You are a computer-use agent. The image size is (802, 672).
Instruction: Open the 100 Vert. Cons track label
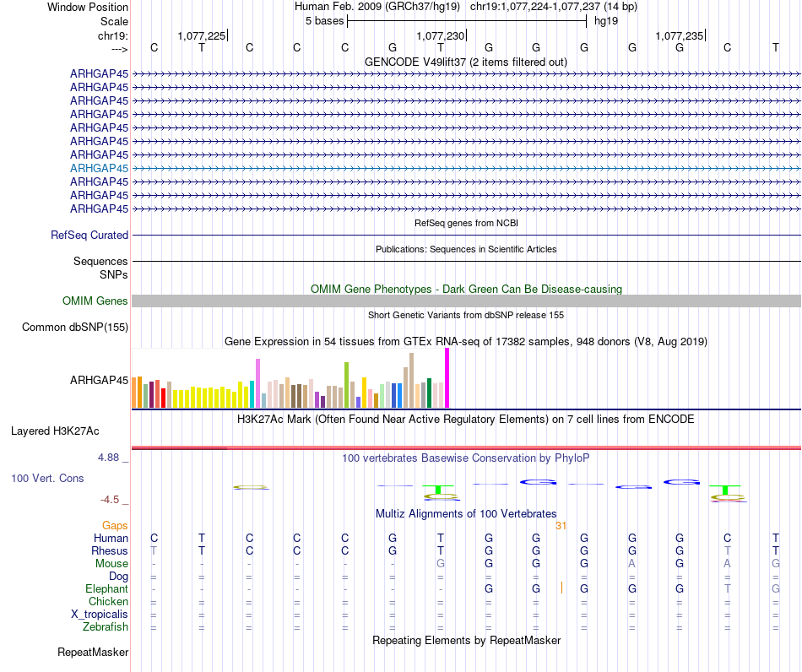(x=47, y=478)
